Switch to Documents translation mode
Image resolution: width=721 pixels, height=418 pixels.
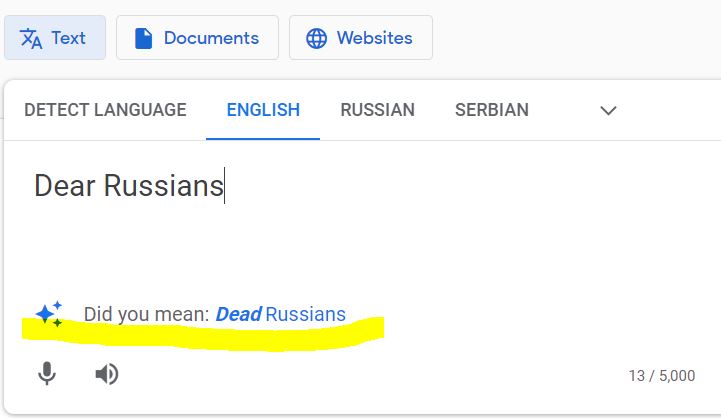pos(197,38)
